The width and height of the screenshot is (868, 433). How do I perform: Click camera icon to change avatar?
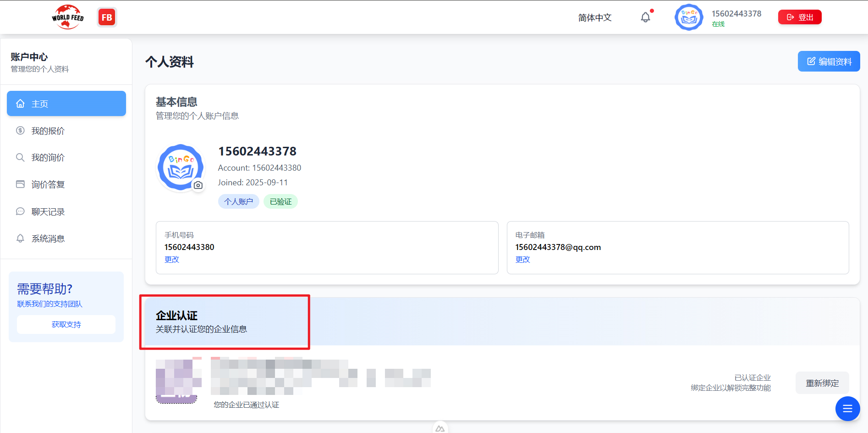click(198, 185)
